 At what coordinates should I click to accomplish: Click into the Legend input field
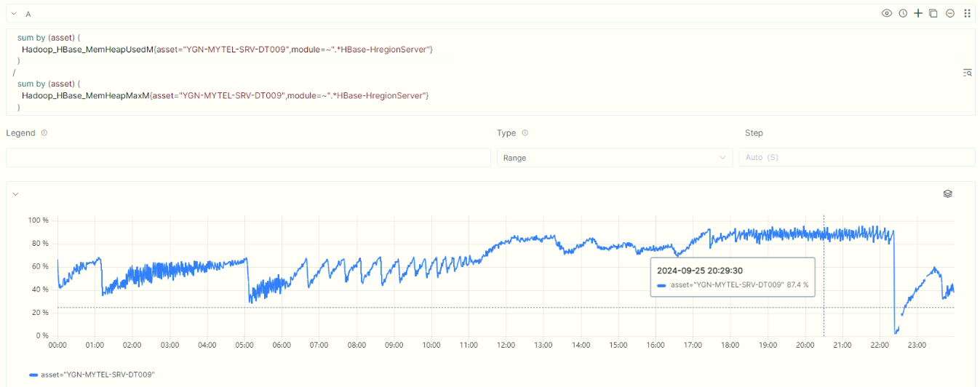248,157
